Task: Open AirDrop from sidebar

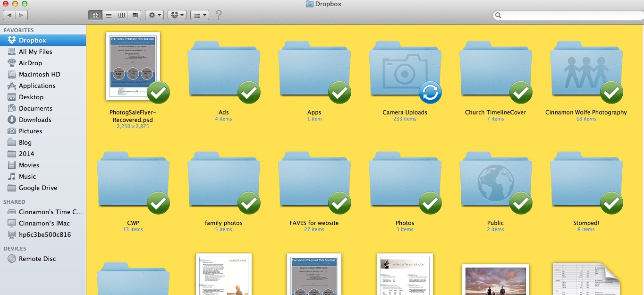Action: [43, 63]
